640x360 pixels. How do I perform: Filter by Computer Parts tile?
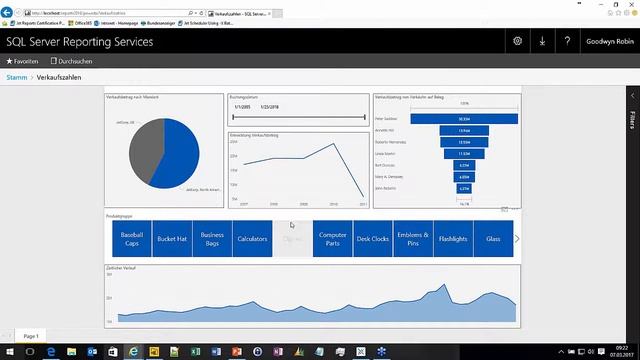333,239
